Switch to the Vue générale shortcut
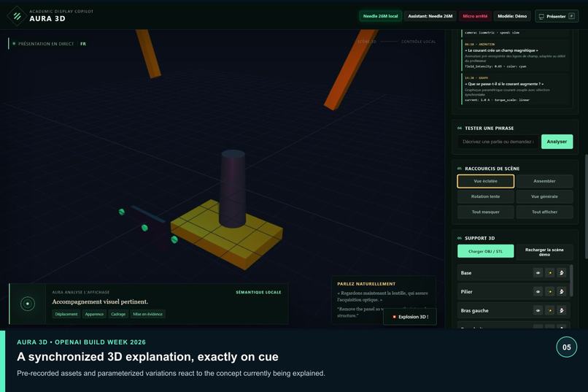The height and width of the screenshot is (392, 588). click(544, 196)
